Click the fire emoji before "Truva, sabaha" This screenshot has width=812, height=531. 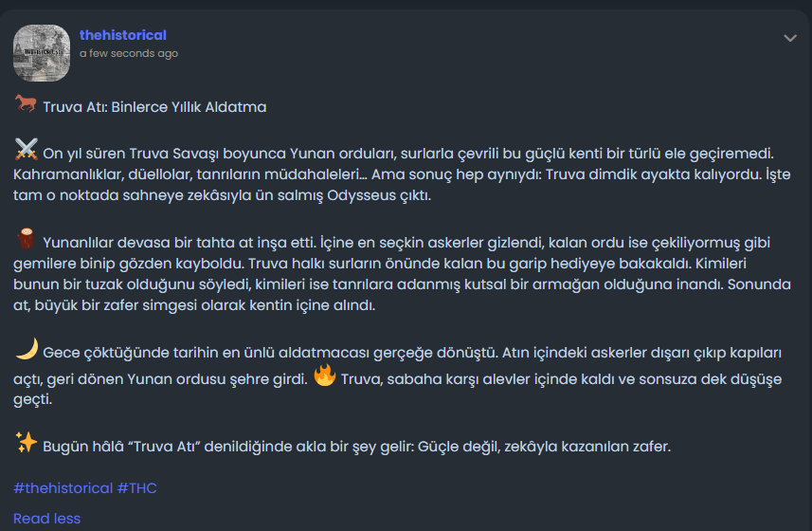coord(325,376)
